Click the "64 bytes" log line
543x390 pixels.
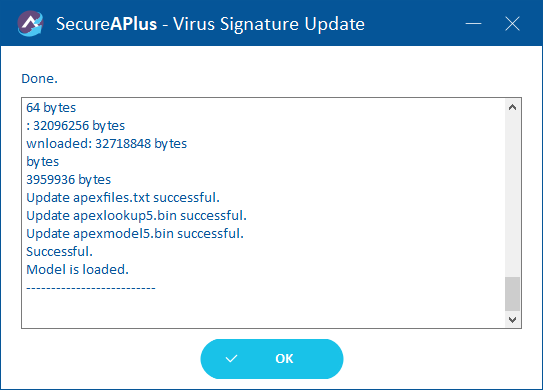(x=51, y=108)
